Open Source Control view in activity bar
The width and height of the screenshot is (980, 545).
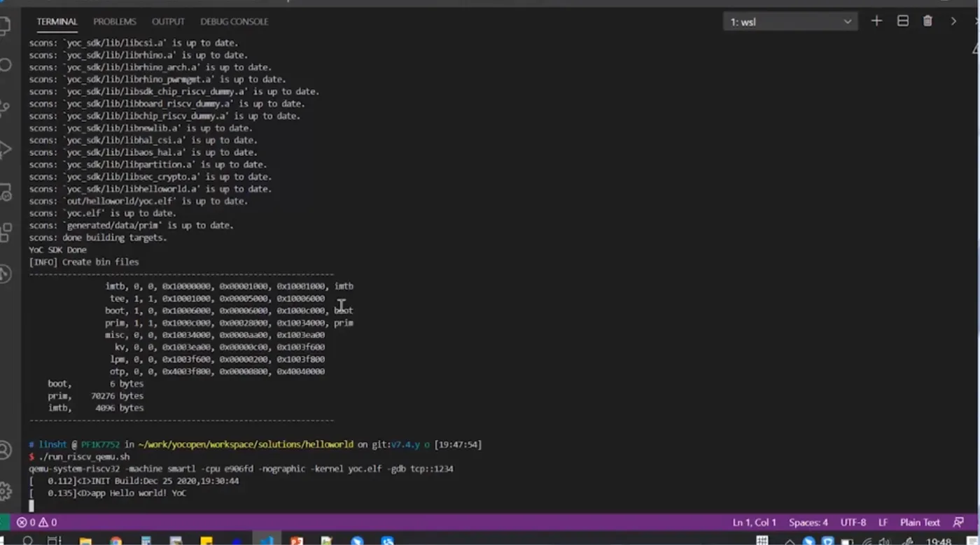[x=5, y=107]
